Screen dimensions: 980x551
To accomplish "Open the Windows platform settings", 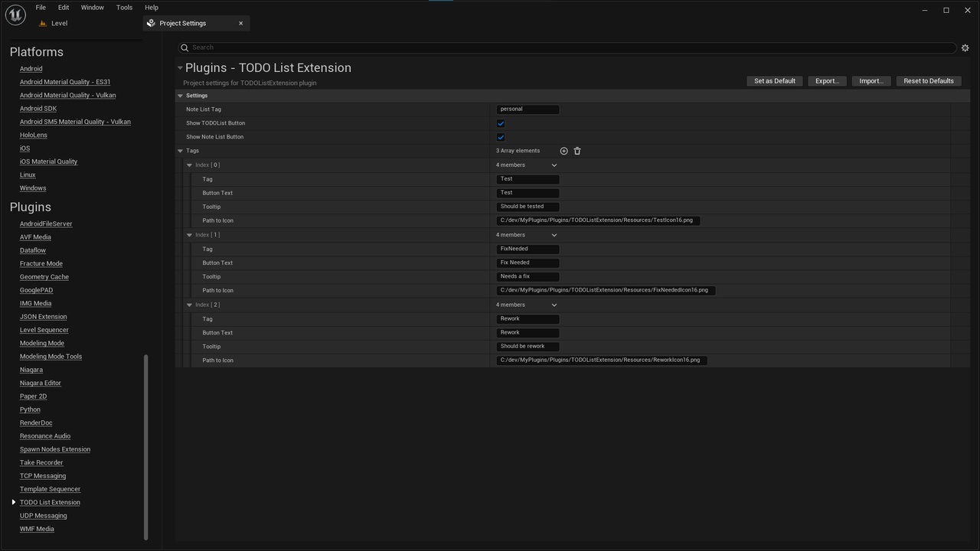I will tap(33, 188).
